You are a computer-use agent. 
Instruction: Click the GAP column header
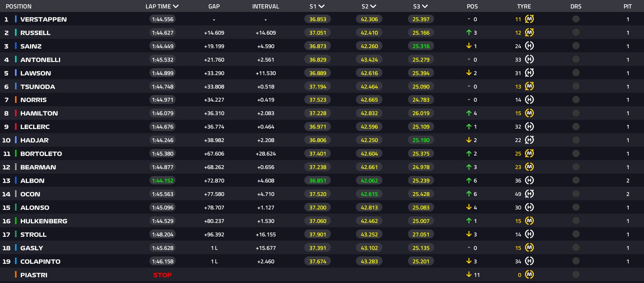point(214,7)
